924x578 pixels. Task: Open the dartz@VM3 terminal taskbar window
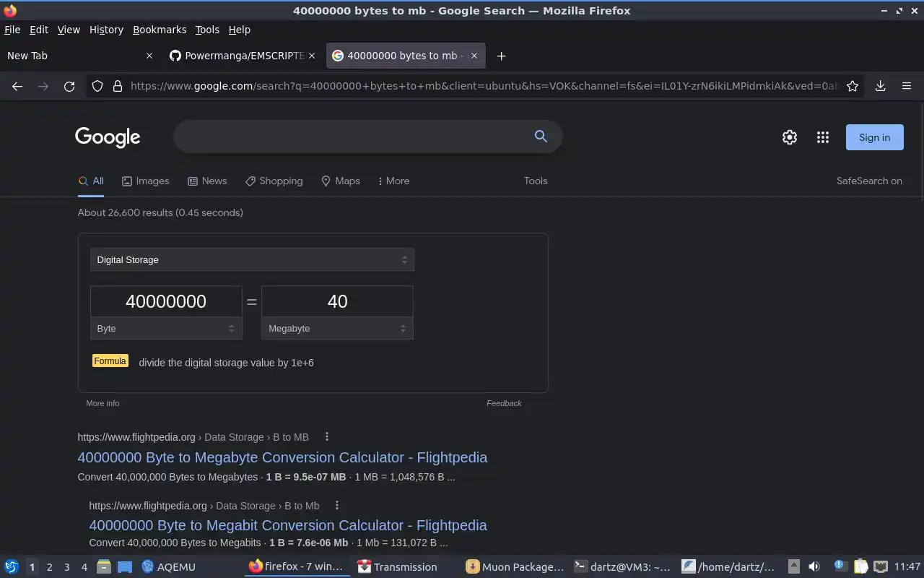point(623,566)
